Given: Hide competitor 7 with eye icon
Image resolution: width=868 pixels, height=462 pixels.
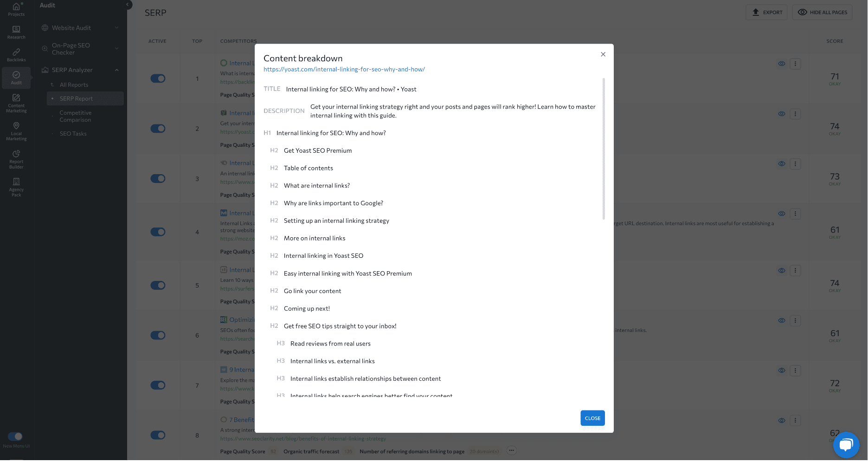Looking at the screenshot, I should pos(782,371).
